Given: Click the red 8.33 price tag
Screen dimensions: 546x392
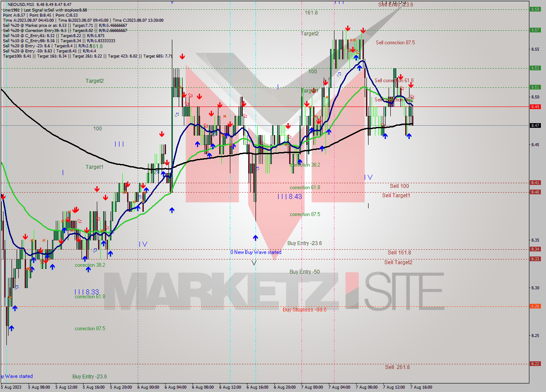Looking at the screenshot, I should pos(535,259).
